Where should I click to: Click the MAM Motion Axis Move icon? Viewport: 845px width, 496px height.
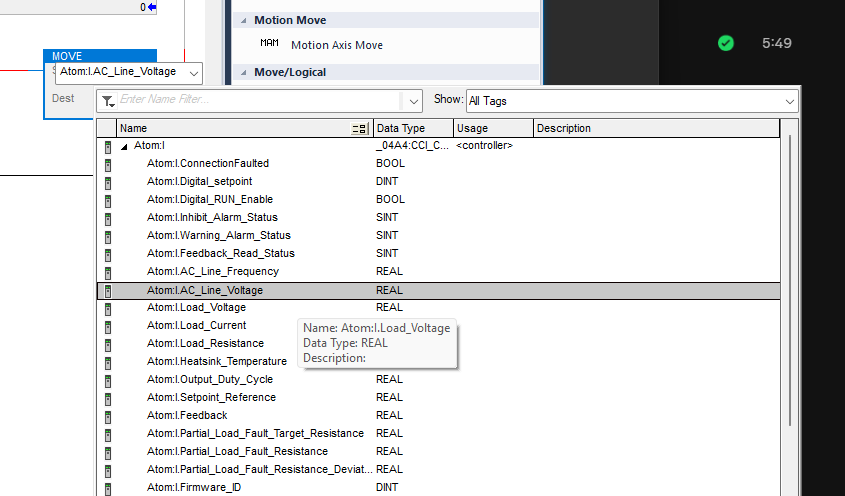click(269, 44)
